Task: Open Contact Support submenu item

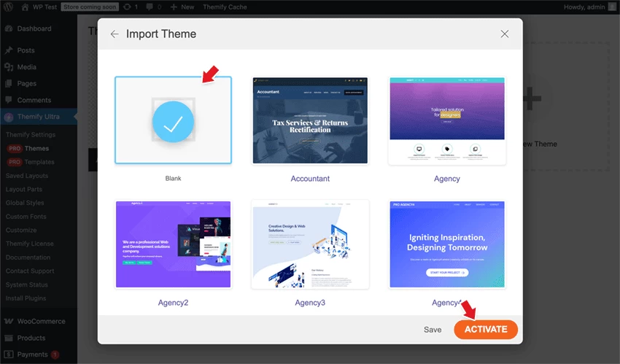Action: point(30,271)
